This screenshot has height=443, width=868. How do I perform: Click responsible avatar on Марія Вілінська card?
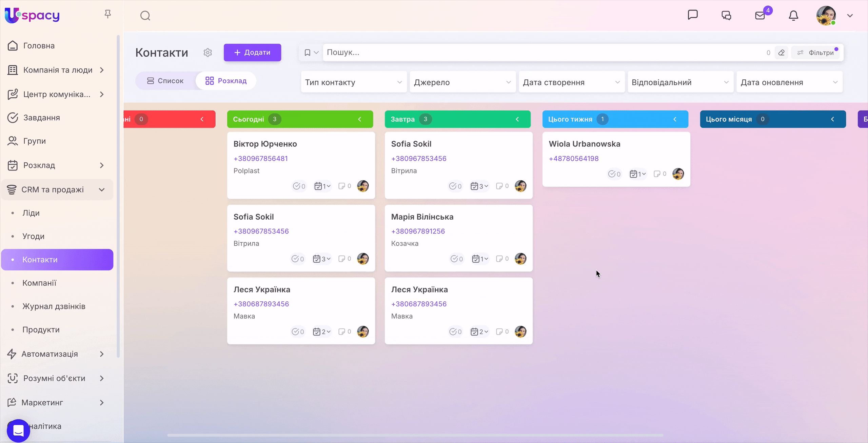[x=520, y=259]
